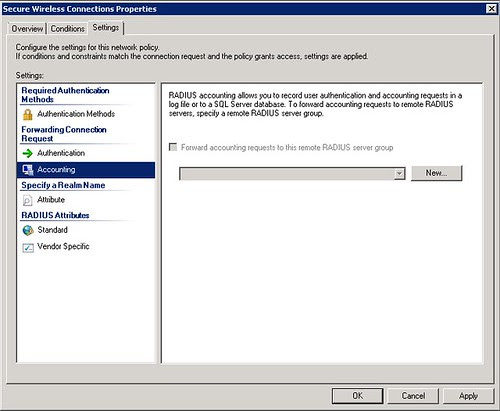Click the RADIUS accounting description paragraph
The width and height of the screenshot is (500, 411).
click(x=315, y=104)
